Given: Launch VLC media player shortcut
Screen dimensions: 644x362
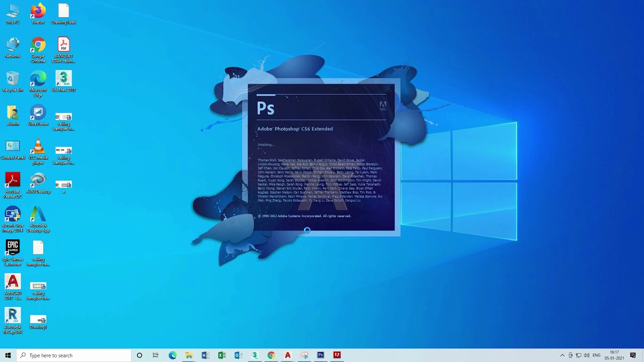Looking at the screenshot, I should 38,152.
